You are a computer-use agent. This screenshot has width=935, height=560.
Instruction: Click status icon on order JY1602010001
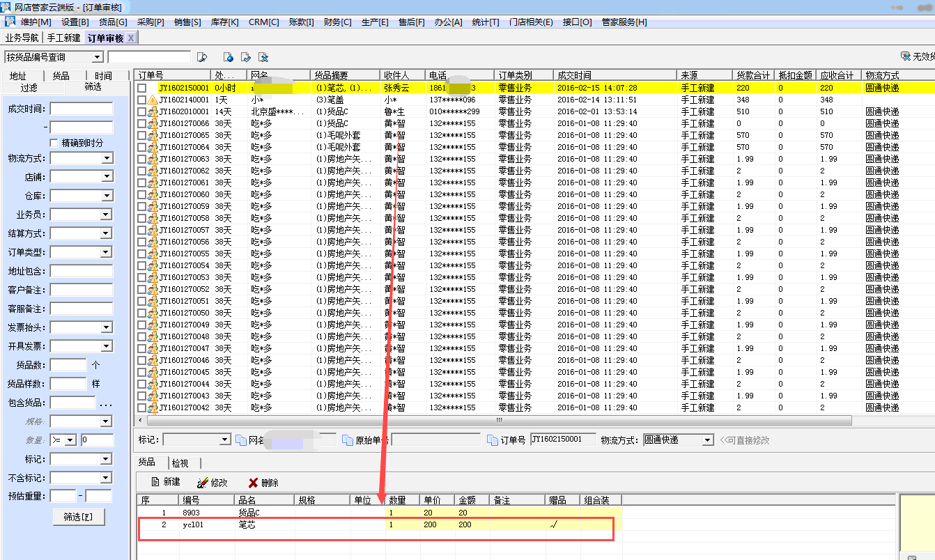click(153, 112)
